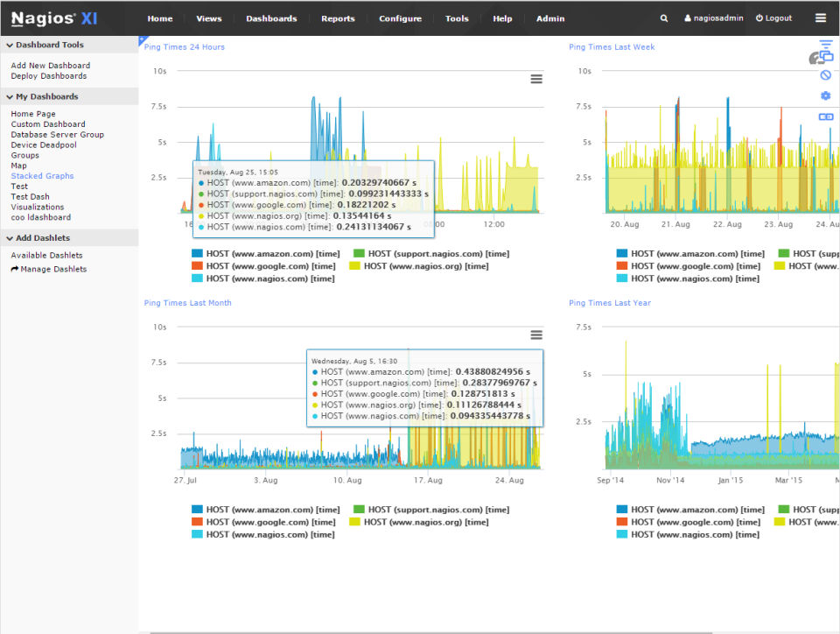The height and width of the screenshot is (634, 840).
Task: Click the search magnifier icon in header
Action: (664, 18)
